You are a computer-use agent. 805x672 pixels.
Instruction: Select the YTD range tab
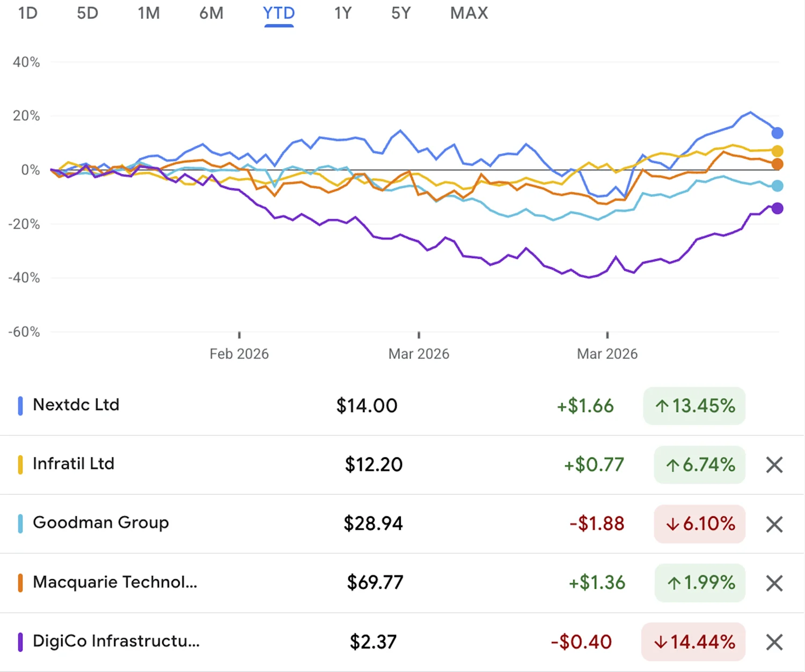[279, 13]
